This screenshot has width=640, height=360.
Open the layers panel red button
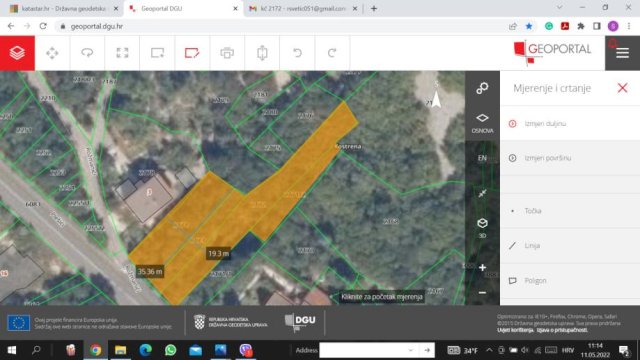click(x=17, y=53)
